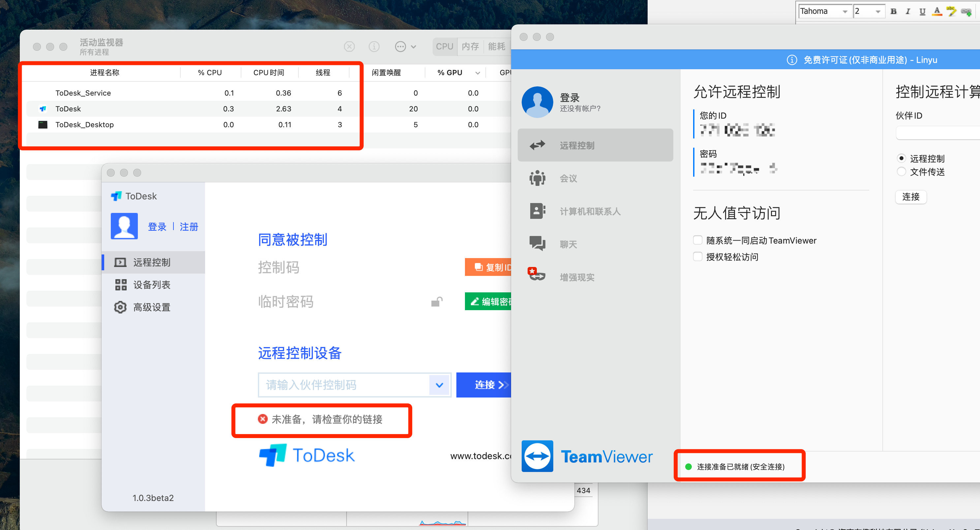Toggle sort order via % GPU column chevron
Image resolution: width=980 pixels, height=530 pixels.
478,73
